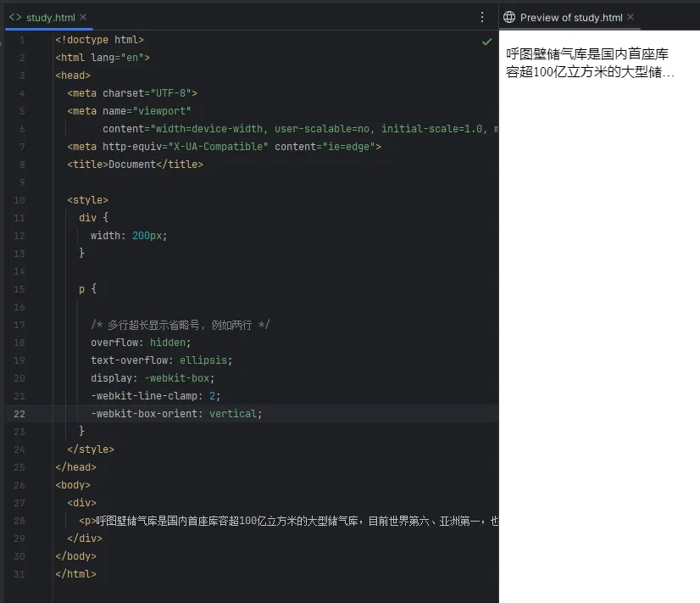Click the text-overflow: ellipsis declaration

(x=161, y=360)
